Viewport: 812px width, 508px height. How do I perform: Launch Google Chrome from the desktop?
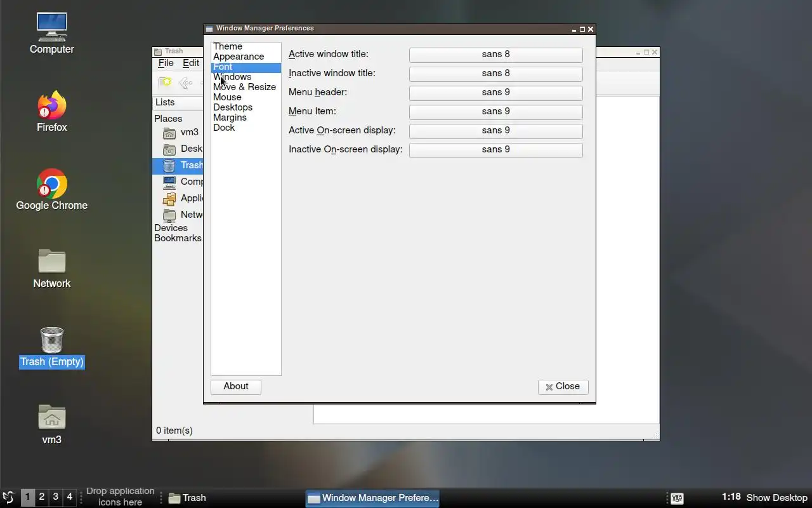point(51,190)
